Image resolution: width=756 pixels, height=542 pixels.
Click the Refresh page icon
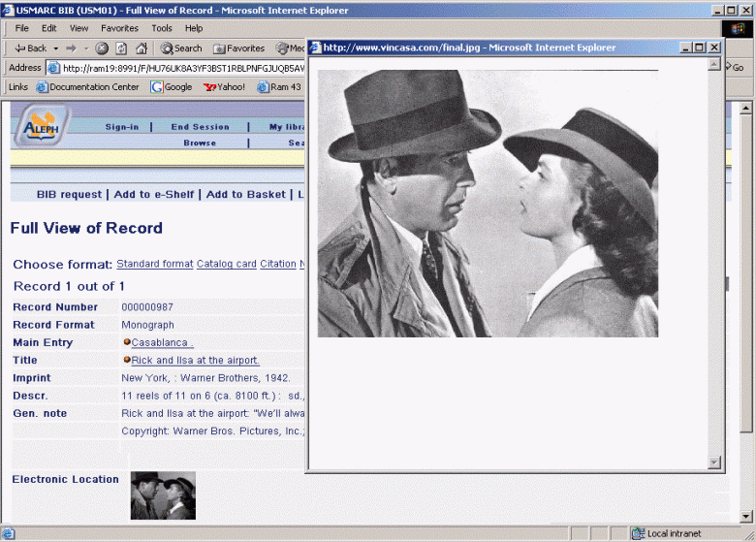click(x=121, y=48)
